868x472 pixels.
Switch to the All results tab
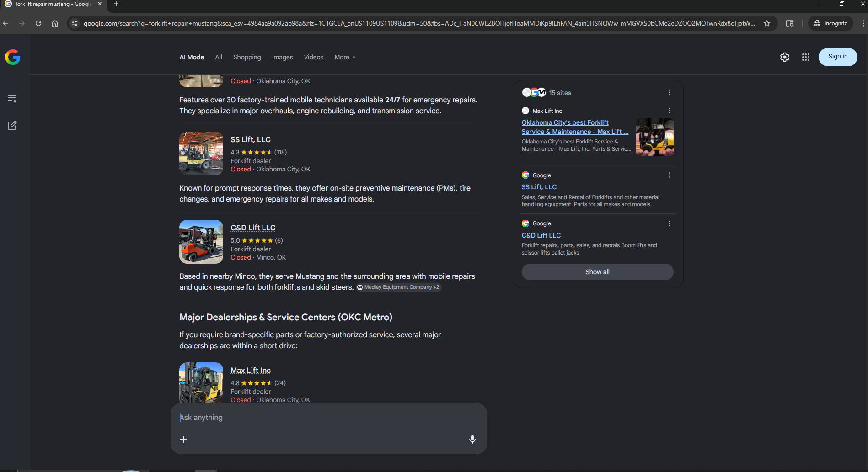(219, 57)
